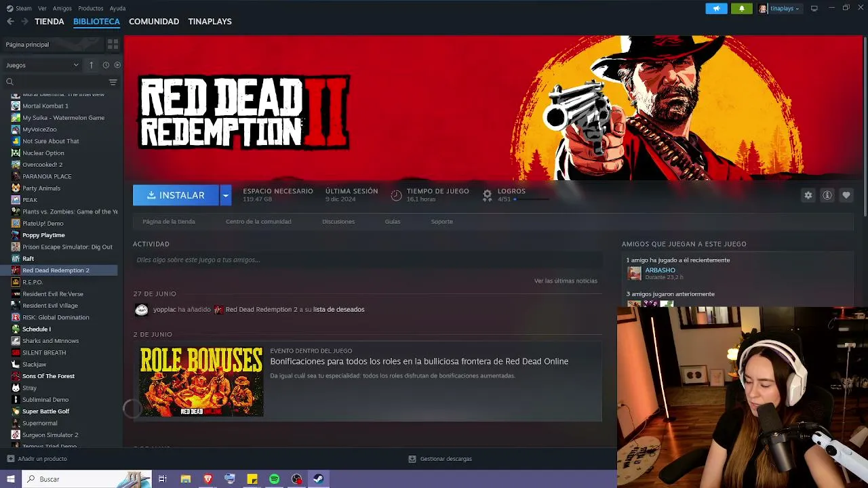868x488 pixels.
Task: Install Red Dead Redemption 2
Action: pyautogui.click(x=176, y=195)
